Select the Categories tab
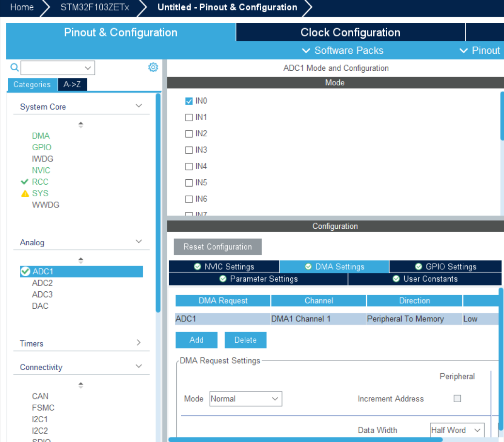504x442 pixels. [x=32, y=84]
